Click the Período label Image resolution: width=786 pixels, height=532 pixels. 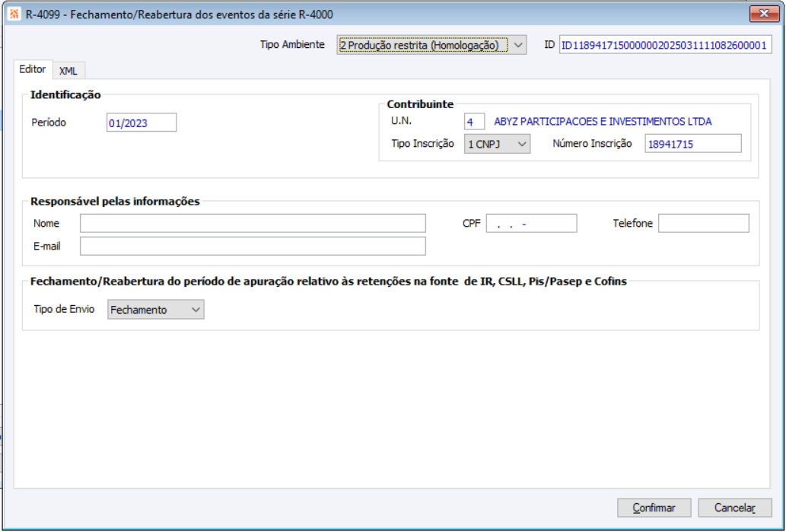[x=49, y=123]
